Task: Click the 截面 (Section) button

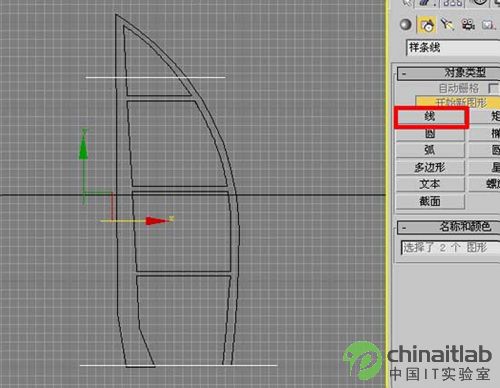Action: point(430,201)
